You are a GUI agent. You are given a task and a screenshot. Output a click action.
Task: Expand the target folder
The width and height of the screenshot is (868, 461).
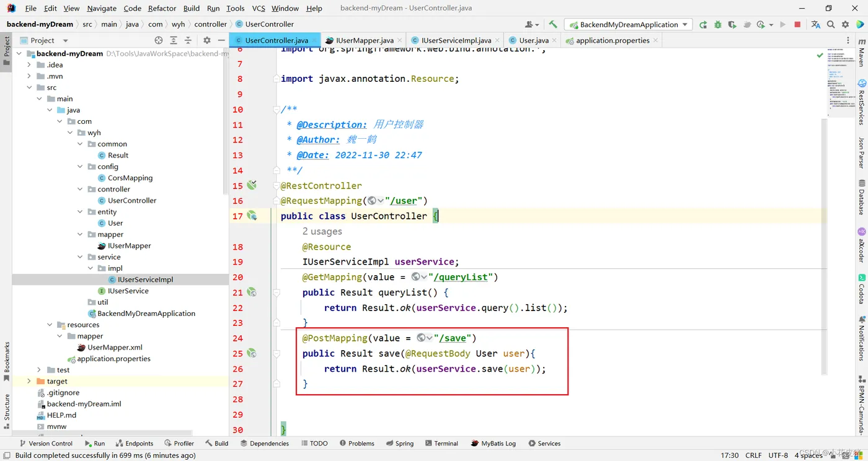pyautogui.click(x=29, y=381)
